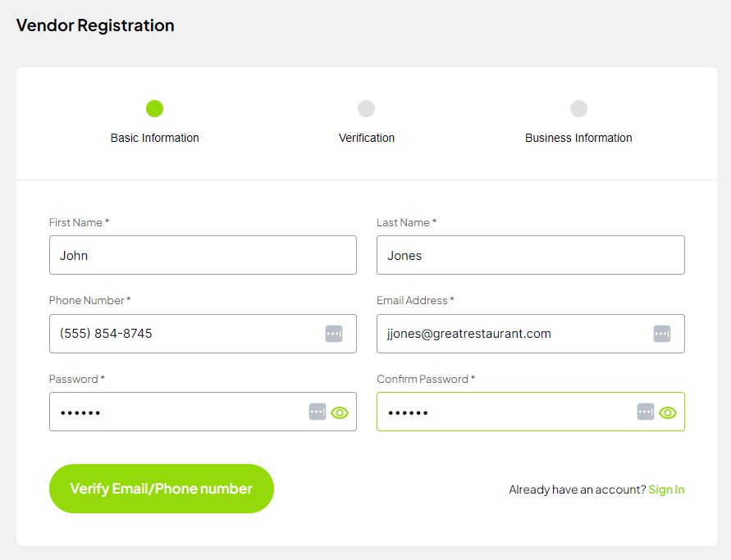Click password manager icon in Password field

(318, 412)
